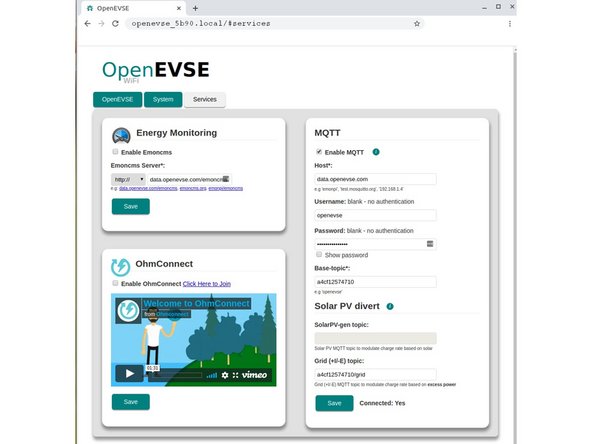592x444 pixels.
Task: Open a new tab with the plus icon
Action: click(x=195, y=8)
